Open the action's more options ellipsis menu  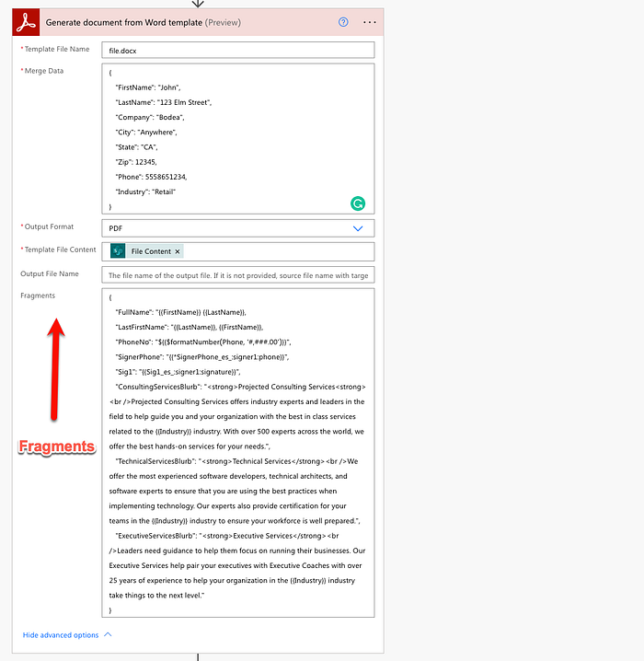370,22
